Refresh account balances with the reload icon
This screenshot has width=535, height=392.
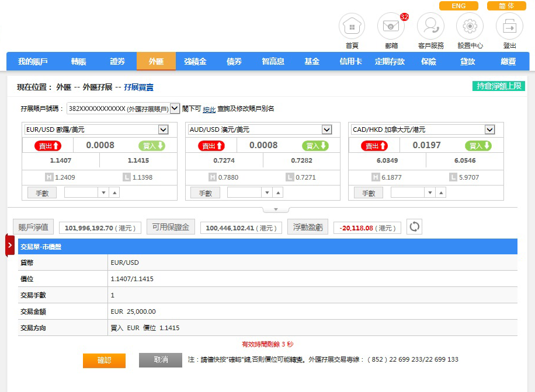click(x=414, y=227)
